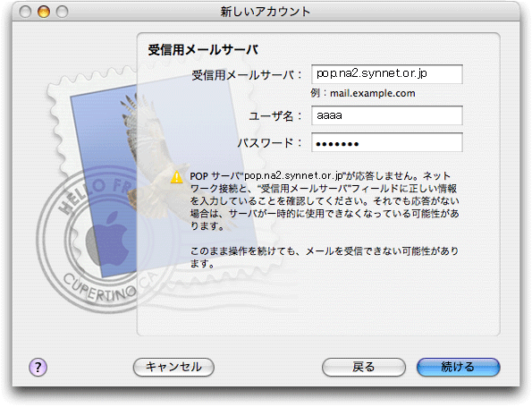Image resolution: width=532 pixels, height=407 pixels.
Task: Click the gray zoom window button
Action: click(62, 12)
